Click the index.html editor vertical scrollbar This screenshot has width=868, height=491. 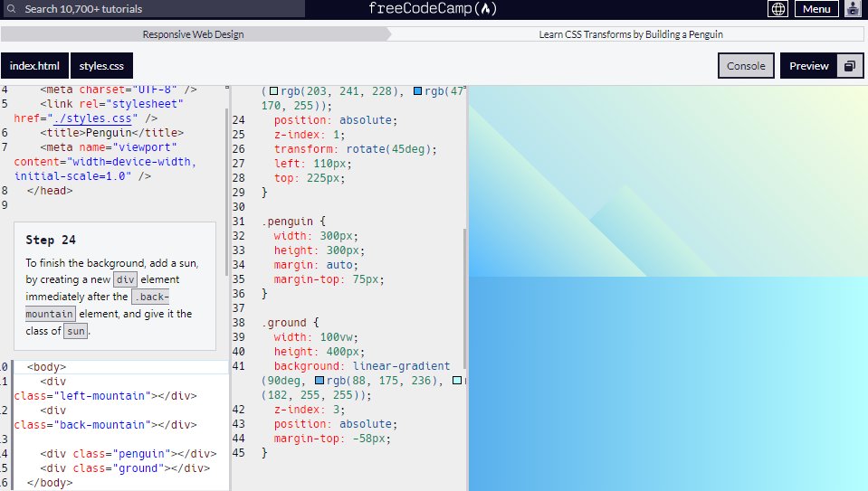(226, 191)
